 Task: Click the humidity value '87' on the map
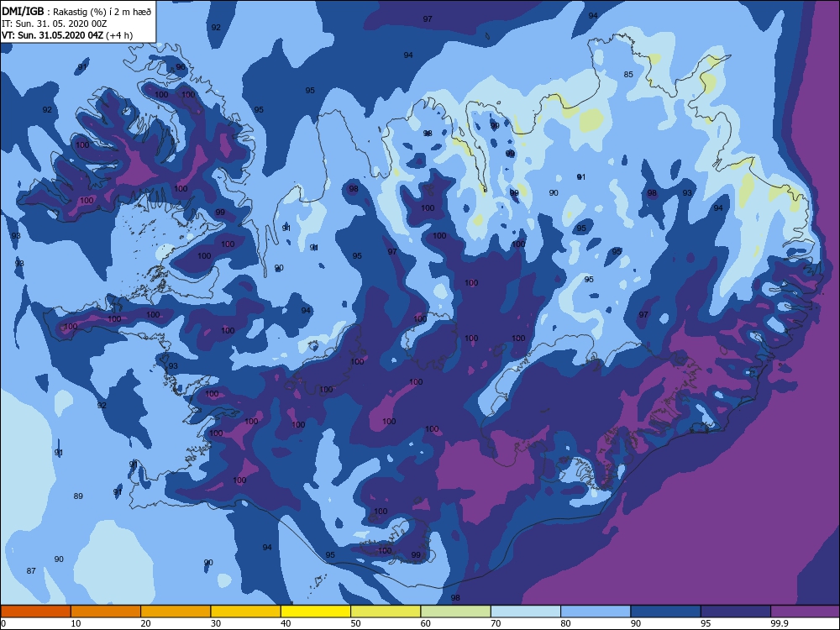coord(31,570)
